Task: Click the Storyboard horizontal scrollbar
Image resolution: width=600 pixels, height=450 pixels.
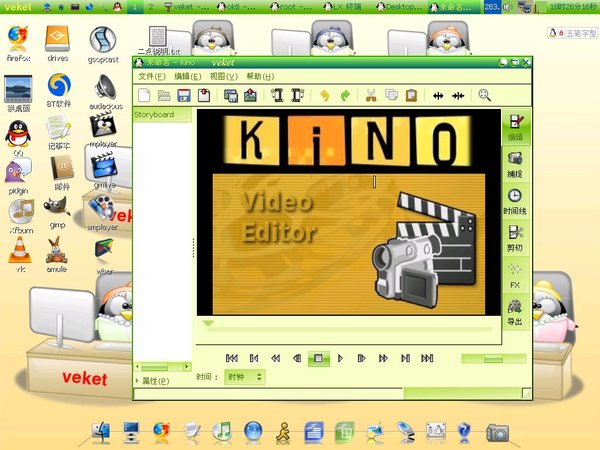Action: point(163,367)
